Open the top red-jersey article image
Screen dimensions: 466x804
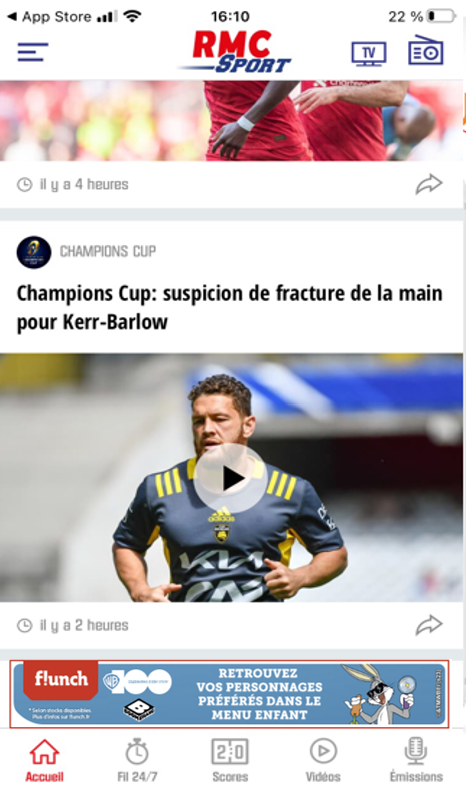231,120
